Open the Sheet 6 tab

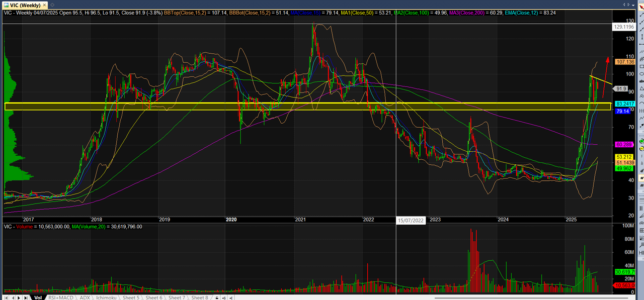pyautogui.click(x=154, y=297)
